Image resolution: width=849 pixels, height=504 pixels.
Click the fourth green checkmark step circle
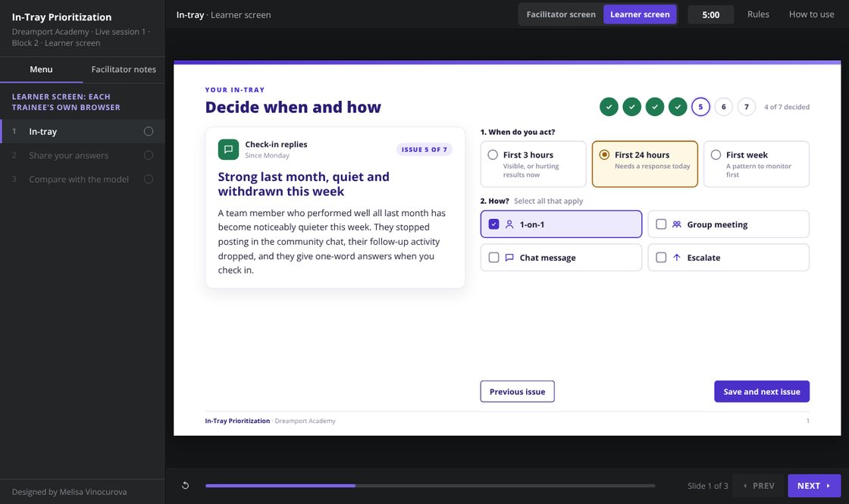pos(678,107)
